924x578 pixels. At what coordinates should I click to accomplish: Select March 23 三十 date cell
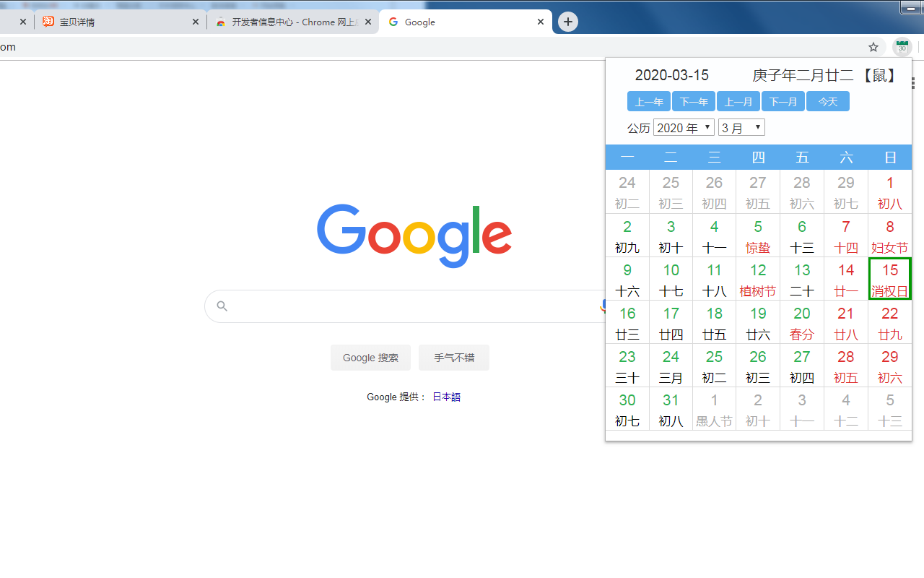pyautogui.click(x=627, y=366)
